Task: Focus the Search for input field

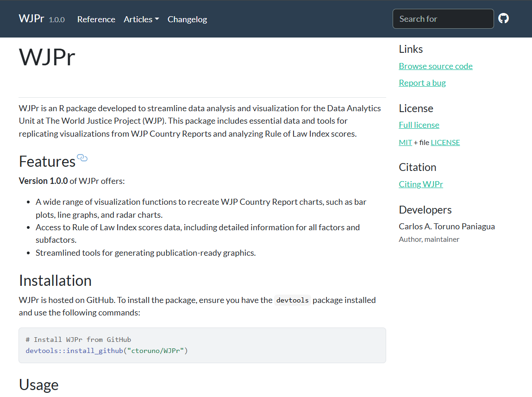Action: tap(443, 19)
